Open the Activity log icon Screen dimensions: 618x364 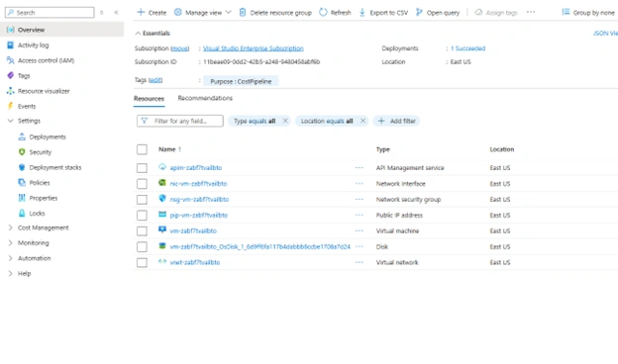pos(11,45)
